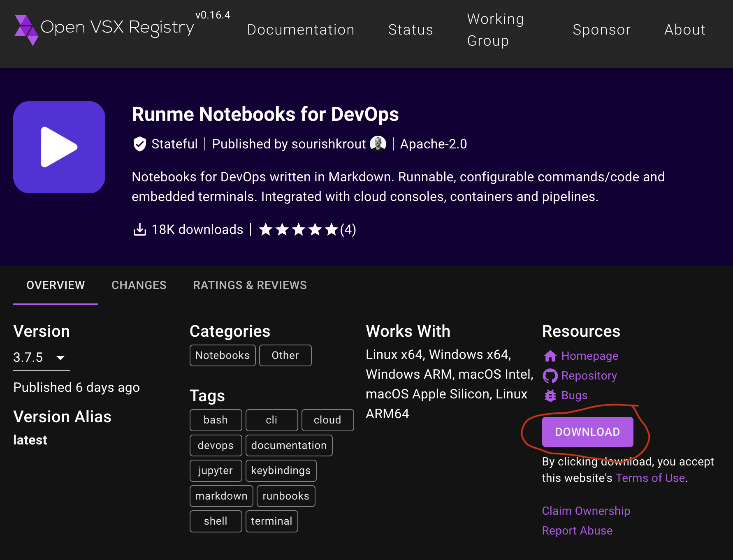Click the Homepage house icon

click(550, 356)
